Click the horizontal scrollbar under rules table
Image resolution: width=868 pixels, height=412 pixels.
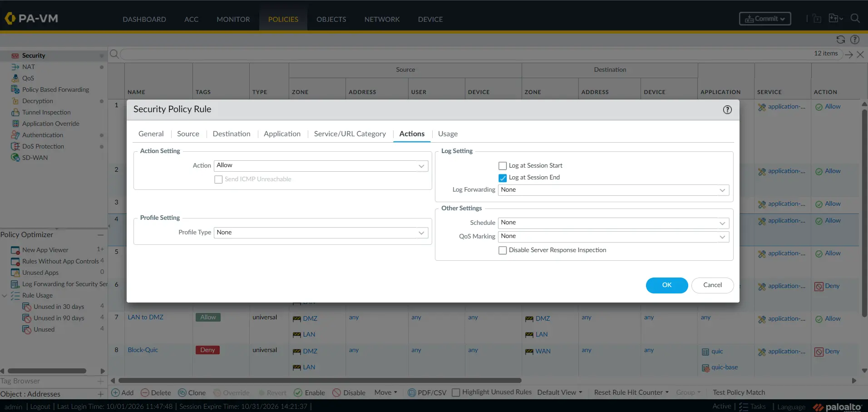coord(320,381)
